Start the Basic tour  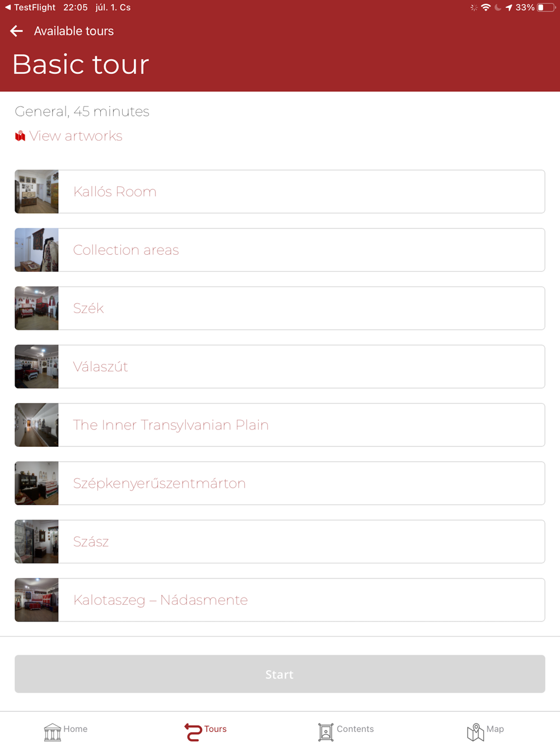(280, 674)
